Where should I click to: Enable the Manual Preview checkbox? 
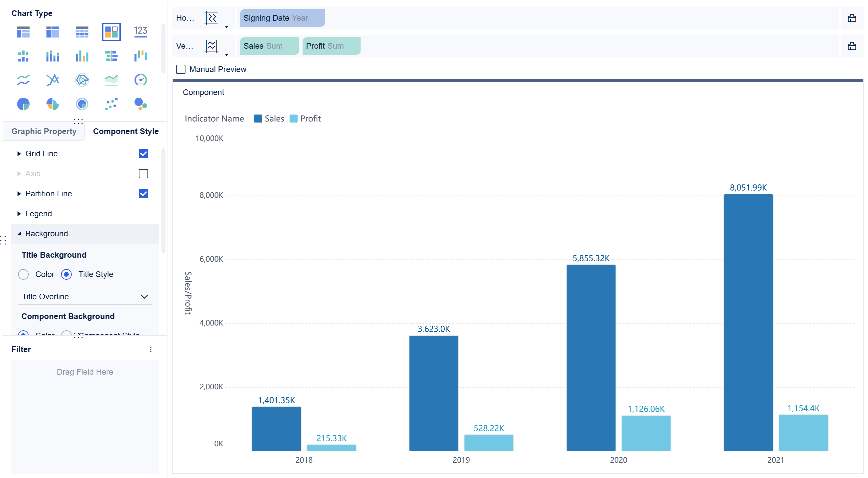(x=181, y=69)
